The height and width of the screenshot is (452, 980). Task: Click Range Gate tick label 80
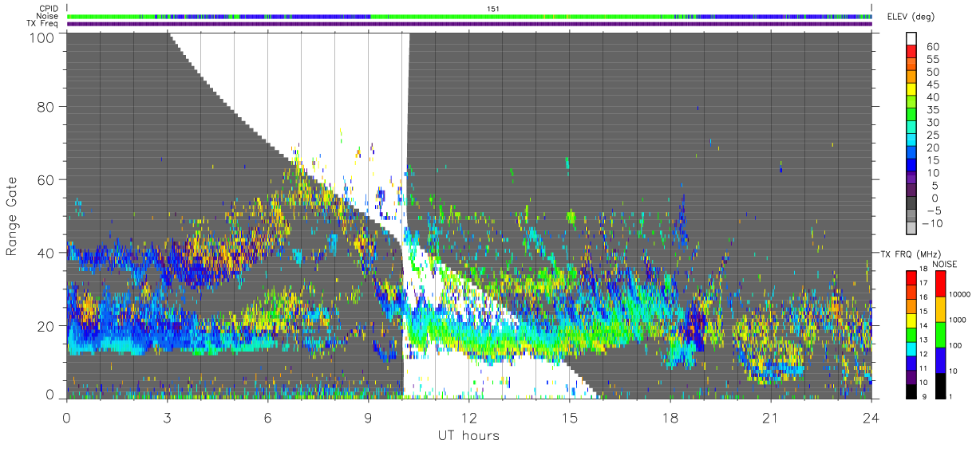click(45, 106)
